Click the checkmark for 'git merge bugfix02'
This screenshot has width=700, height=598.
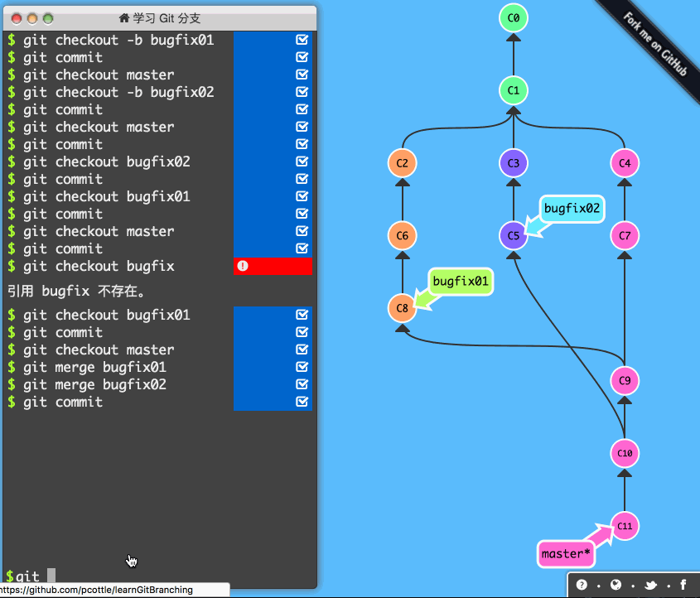click(x=302, y=384)
